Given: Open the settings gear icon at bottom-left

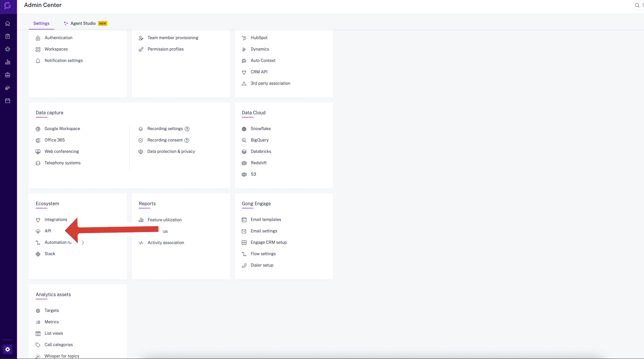Looking at the screenshot, I should (8, 349).
